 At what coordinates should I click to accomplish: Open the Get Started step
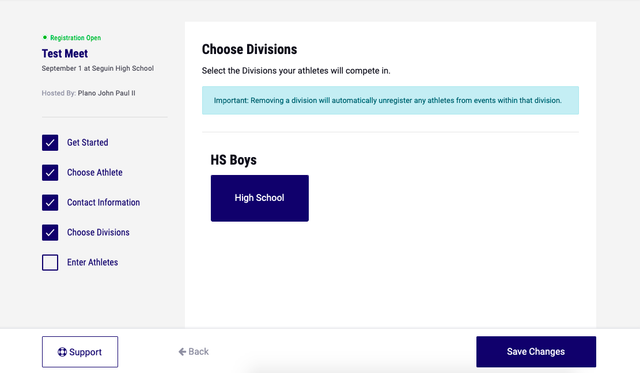coord(88,142)
